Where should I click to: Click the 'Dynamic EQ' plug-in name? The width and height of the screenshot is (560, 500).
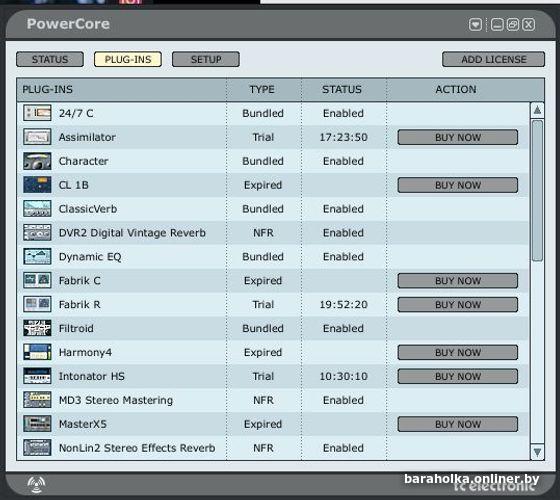click(90, 257)
